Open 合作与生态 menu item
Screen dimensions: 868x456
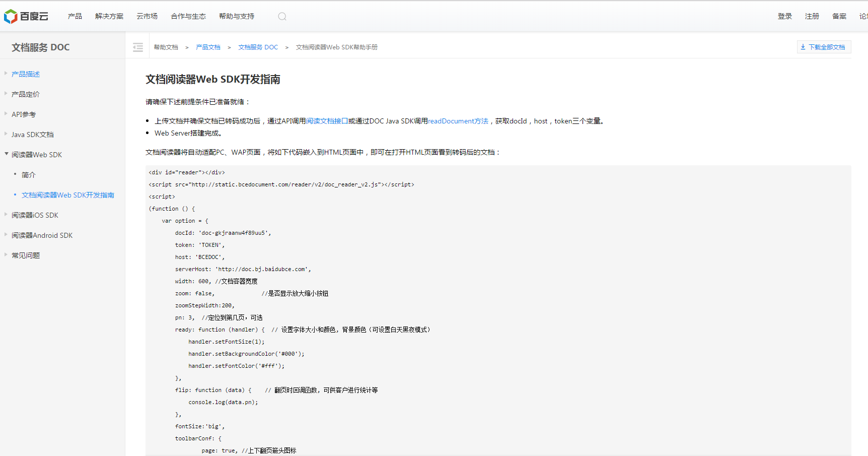coord(188,16)
